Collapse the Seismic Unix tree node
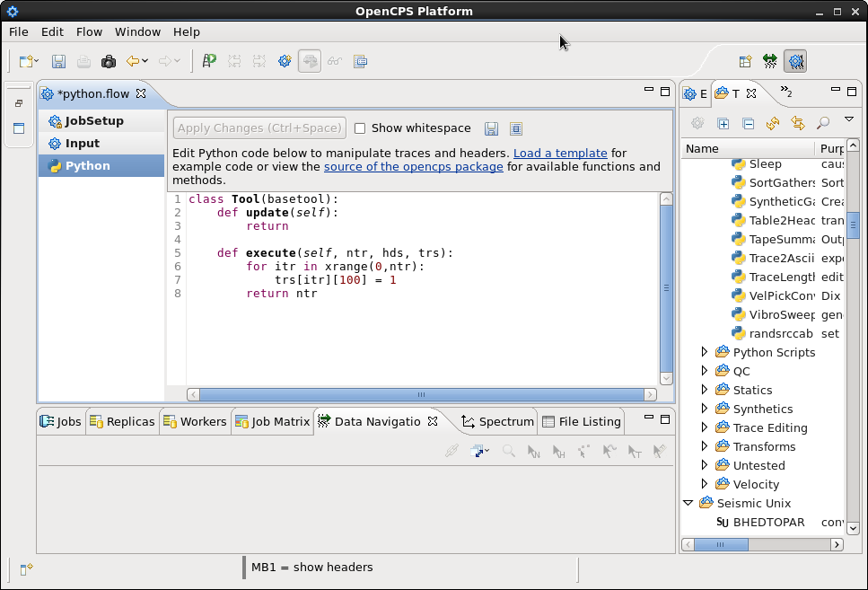 point(688,503)
